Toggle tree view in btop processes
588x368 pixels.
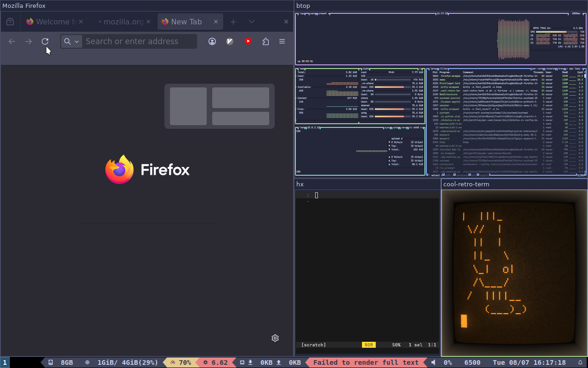pos(560,69)
